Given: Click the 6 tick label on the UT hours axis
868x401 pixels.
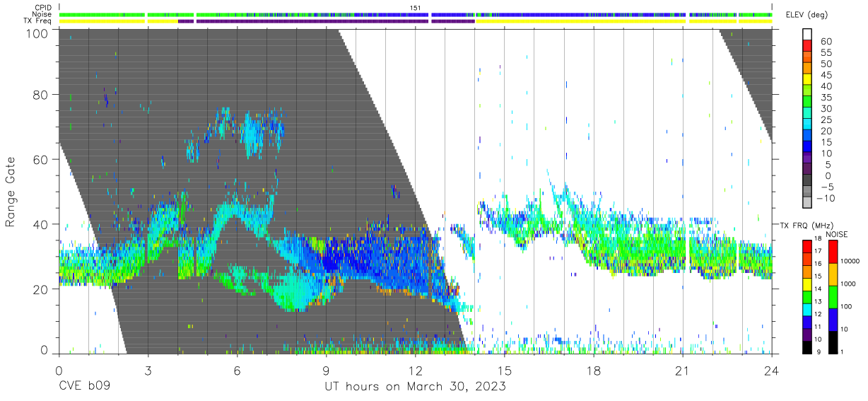Looking at the screenshot, I should click(x=237, y=370).
